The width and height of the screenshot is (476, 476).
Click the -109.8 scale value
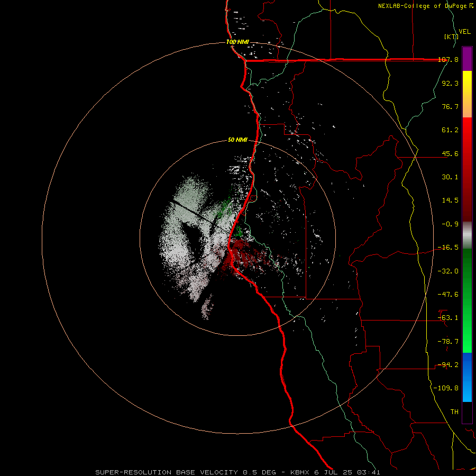point(446,388)
